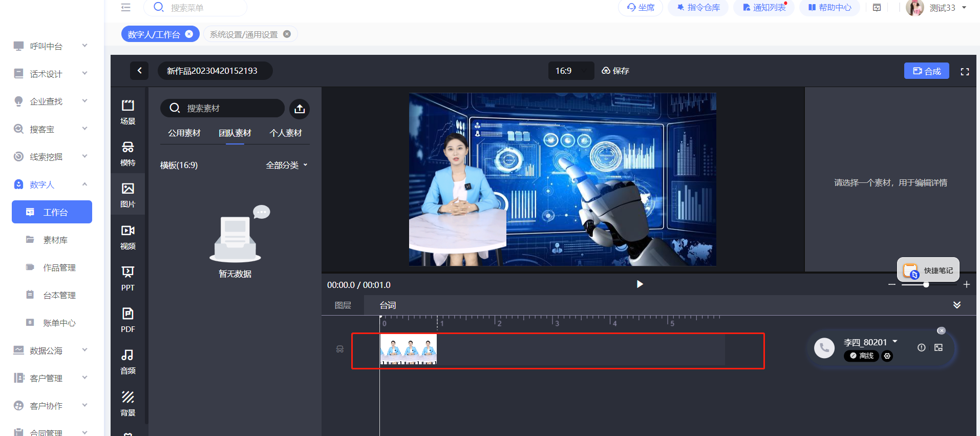
Task: Go back with the left arrow button
Action: click(139, 71)
